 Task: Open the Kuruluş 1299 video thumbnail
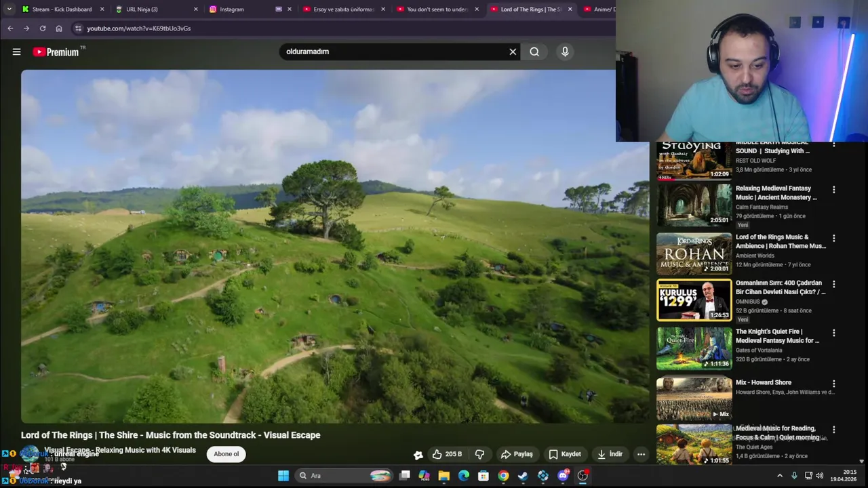694,300
